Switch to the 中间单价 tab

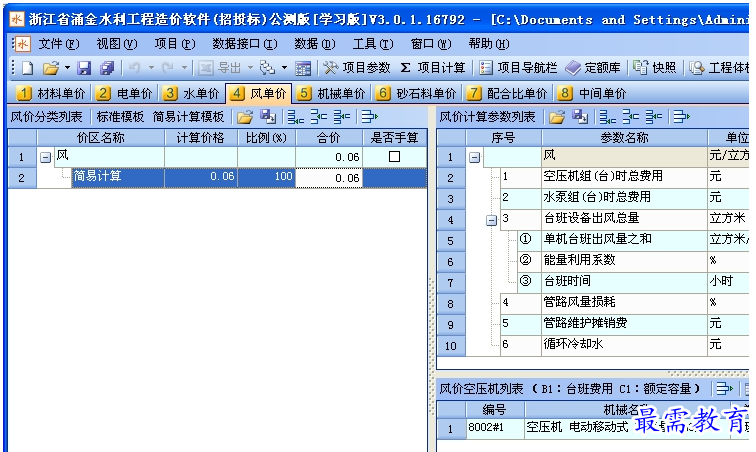click(592, 93)
